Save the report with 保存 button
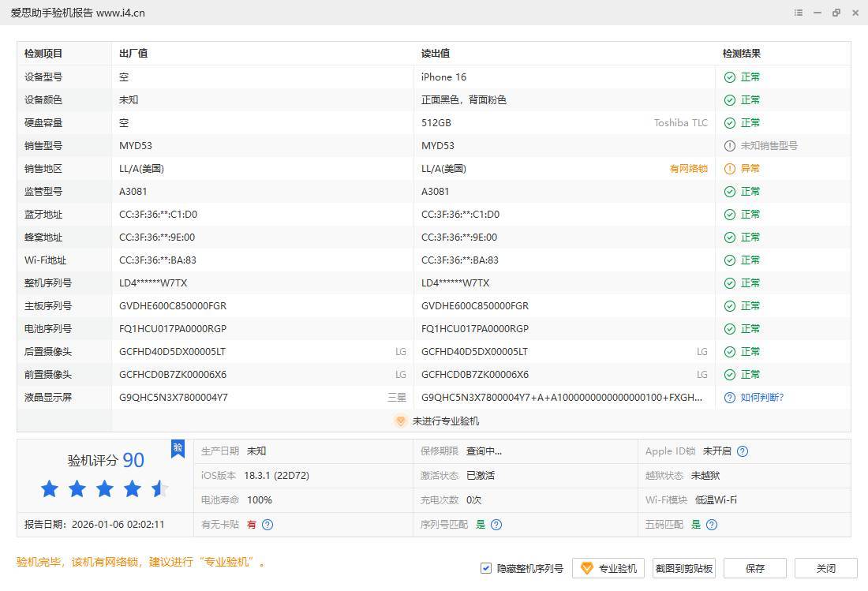 755,568
